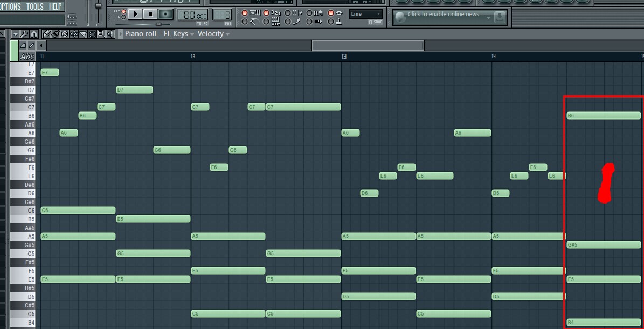
Task: Select the Mute tool in piano roll
Action: coord(74,34)
